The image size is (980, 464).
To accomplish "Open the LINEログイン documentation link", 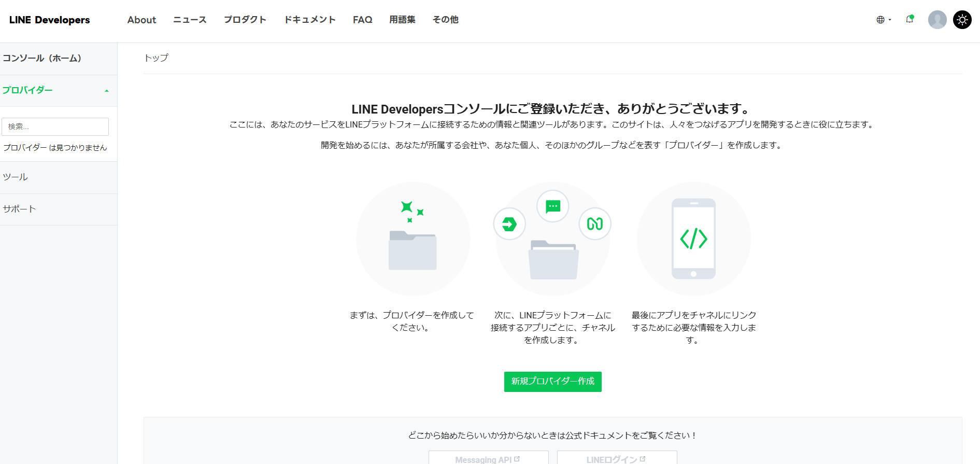I will tap(617, 458).
